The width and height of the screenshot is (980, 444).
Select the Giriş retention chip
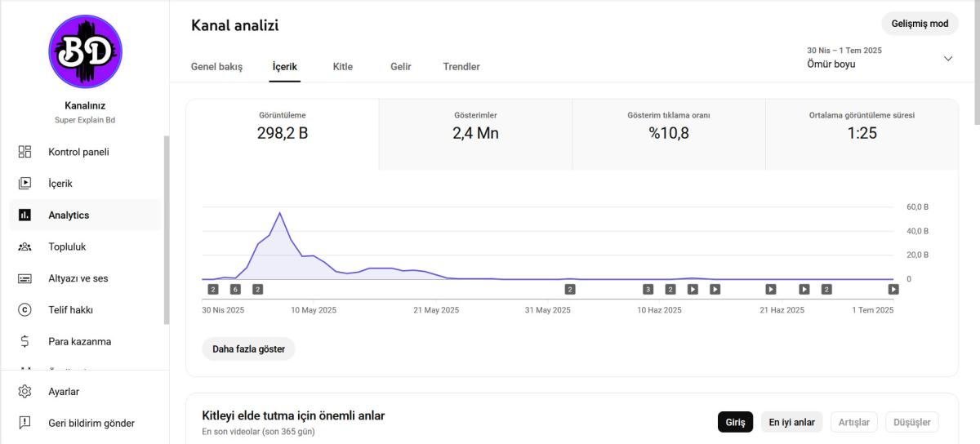point(736,422)
